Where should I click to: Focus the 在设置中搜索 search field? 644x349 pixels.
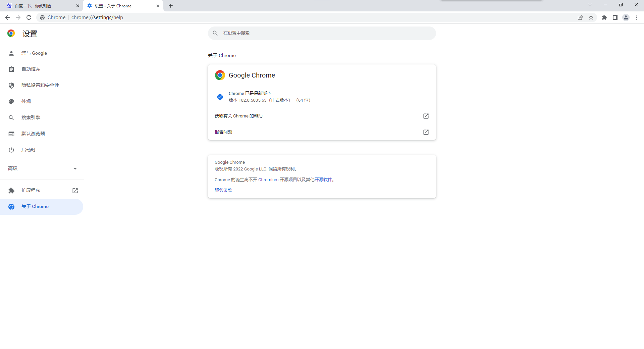tap(322, 33)
